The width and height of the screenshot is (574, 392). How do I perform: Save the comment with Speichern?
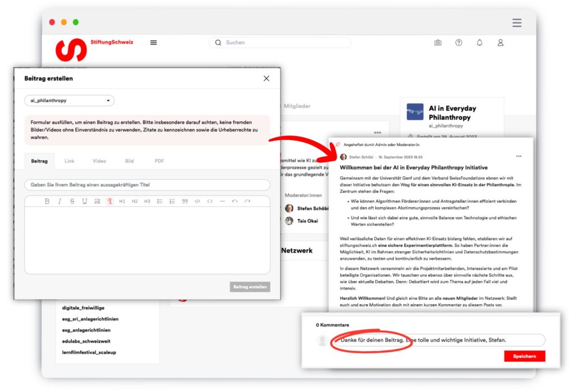click(525, 356)
